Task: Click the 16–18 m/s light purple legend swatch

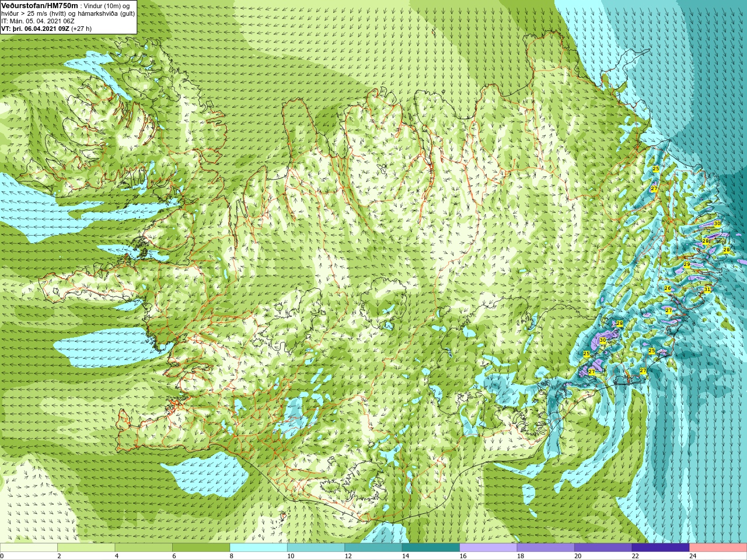Action: [x=488, y=547]
